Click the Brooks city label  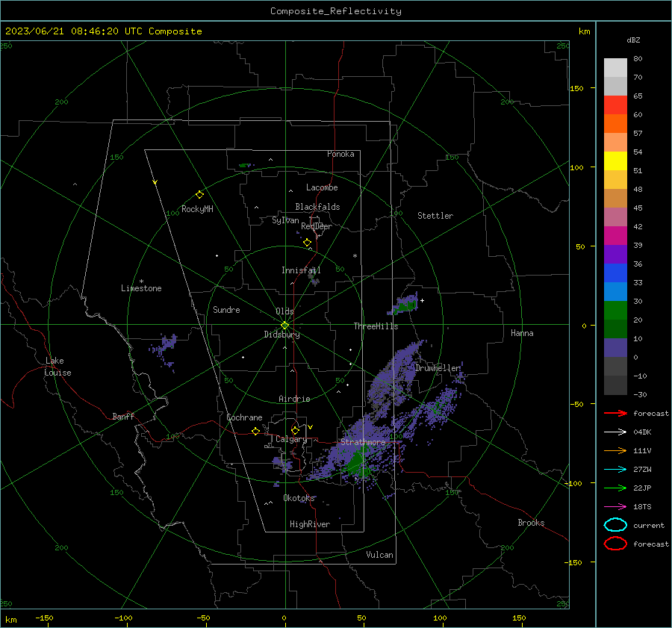pyautogui.click(x=531, y=523)
